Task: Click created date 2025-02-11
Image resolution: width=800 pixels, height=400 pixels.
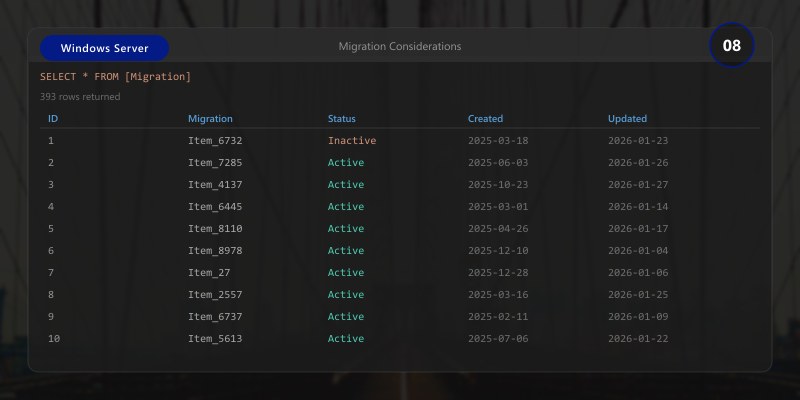Action: (498, 316)
